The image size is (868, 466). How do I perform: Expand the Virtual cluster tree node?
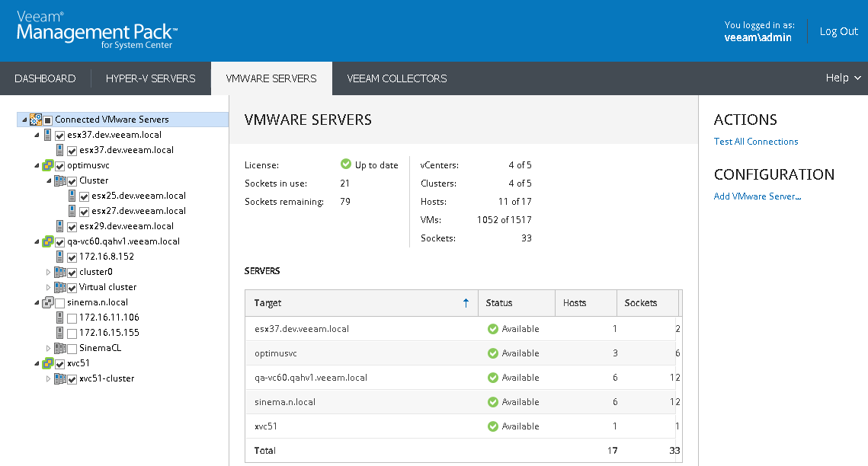click(x=49, y=287)
